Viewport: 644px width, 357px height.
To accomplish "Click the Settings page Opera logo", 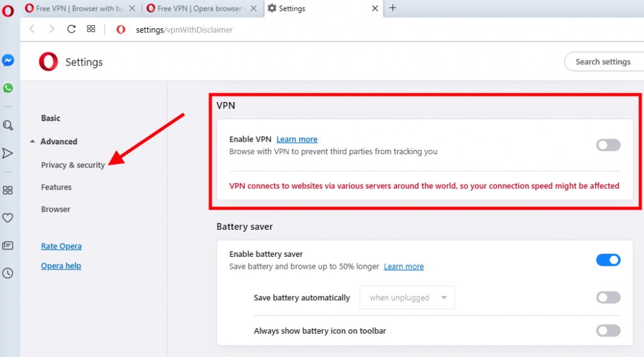I will pos(48,62).
